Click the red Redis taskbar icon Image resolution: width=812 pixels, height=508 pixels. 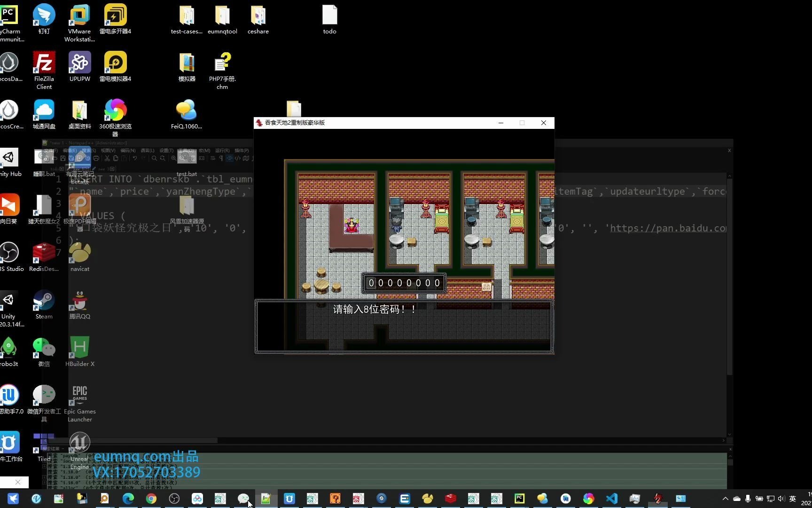[x=450, y=499]
